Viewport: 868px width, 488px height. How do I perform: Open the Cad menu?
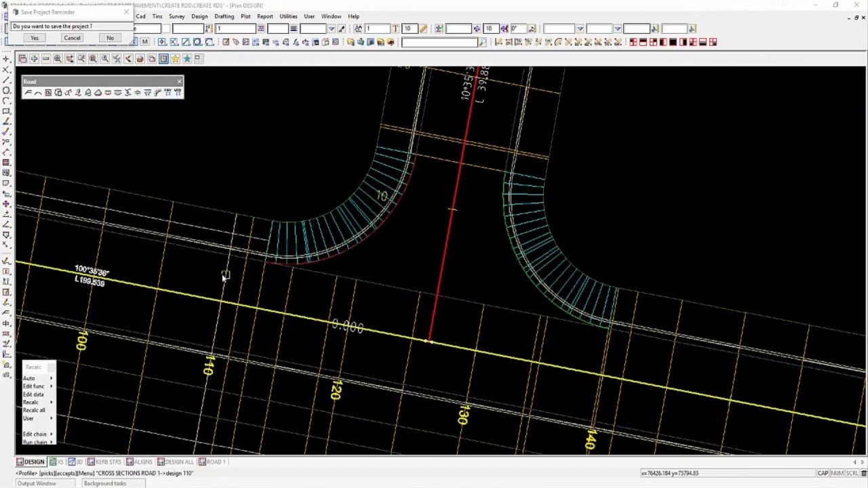[140, 16]
